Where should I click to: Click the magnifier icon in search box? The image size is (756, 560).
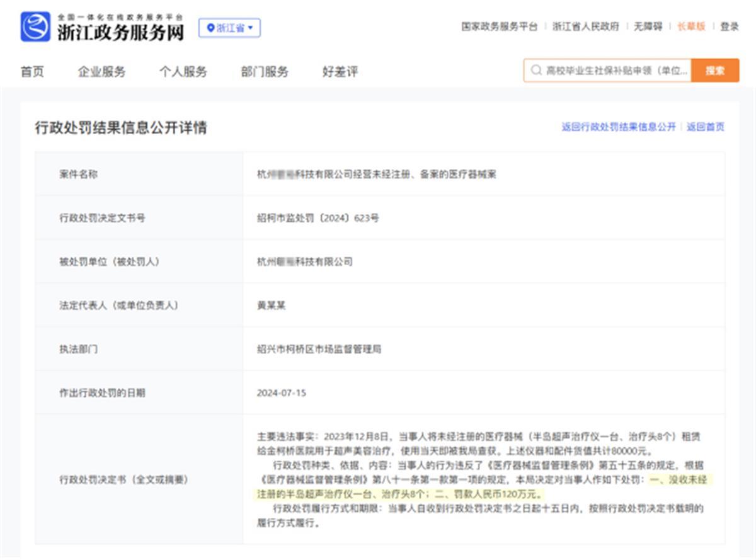pos(536,71)
